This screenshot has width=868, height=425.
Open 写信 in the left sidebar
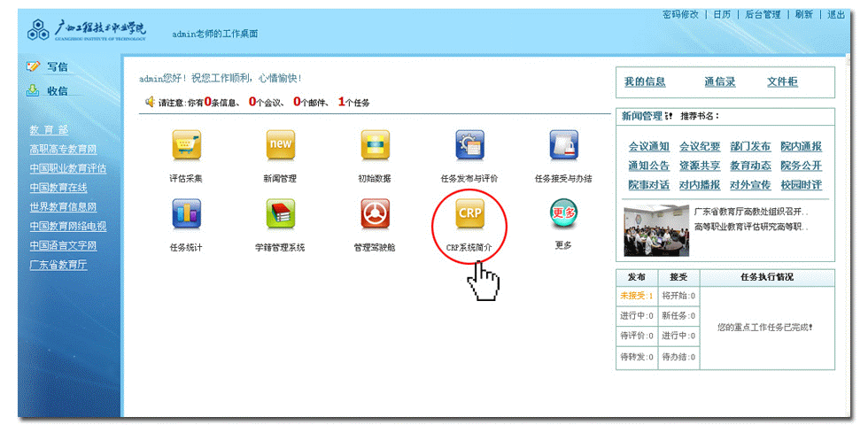[57, 66]
